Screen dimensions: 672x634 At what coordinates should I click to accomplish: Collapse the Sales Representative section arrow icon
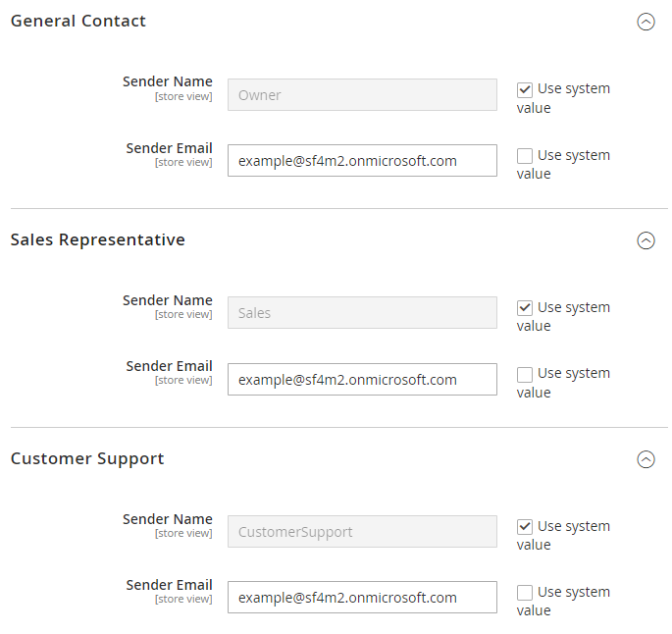click(x=646, y=240)
